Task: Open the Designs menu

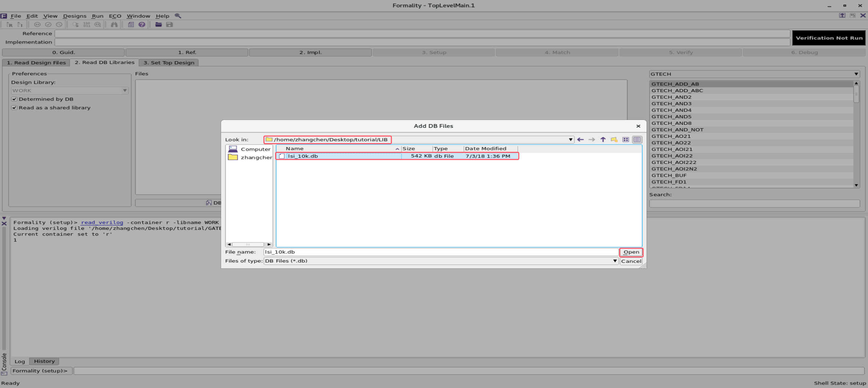Action: 74,16
